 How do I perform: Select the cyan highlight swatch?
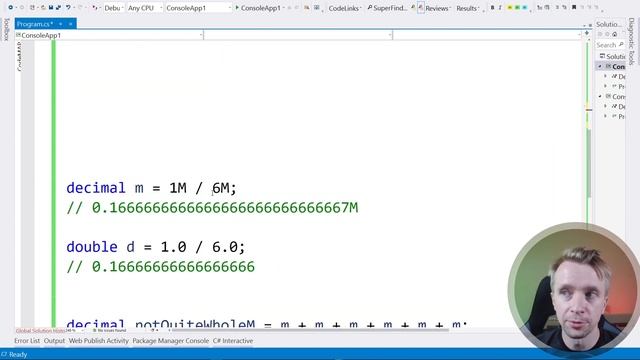[524, 8]
